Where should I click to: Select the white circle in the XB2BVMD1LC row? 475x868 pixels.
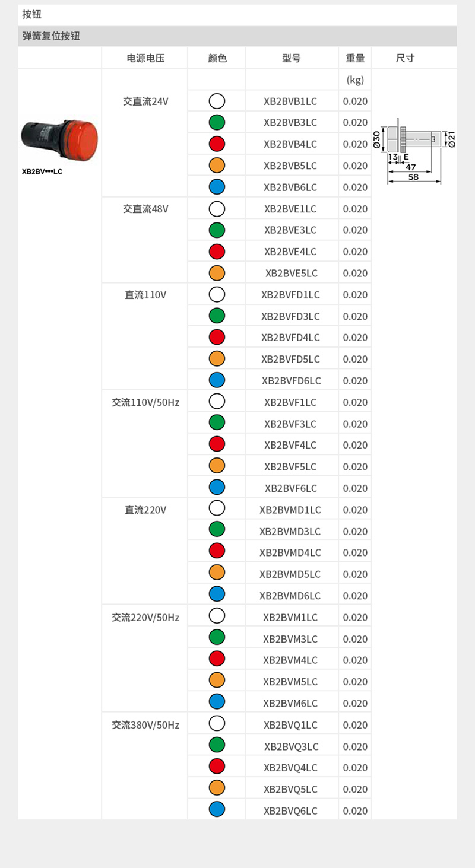217,510
